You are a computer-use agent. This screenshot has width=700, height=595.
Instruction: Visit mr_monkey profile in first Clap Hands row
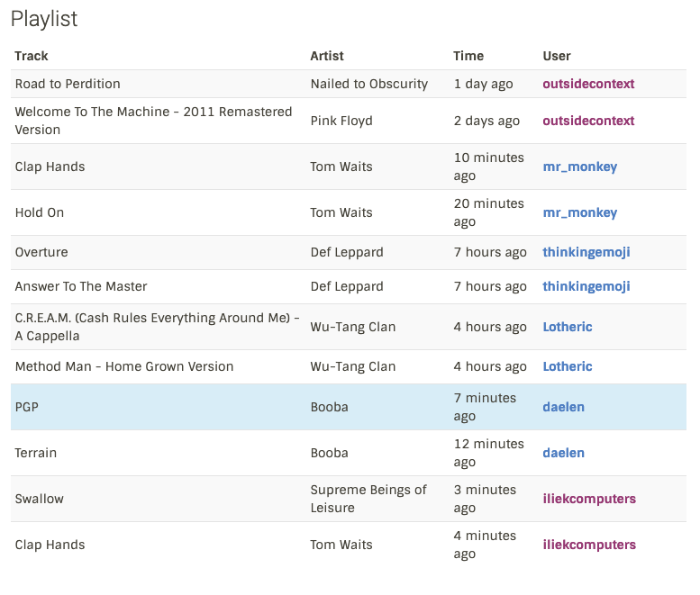(x=580, y=167)
